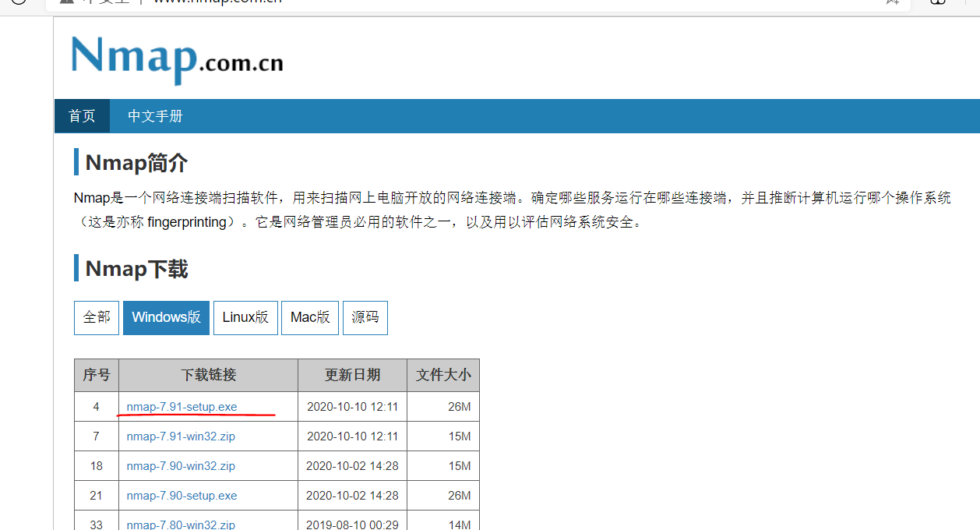The image size is (980, 530).
Task: Select the Mac版 download filter
Action: (310, 317)
